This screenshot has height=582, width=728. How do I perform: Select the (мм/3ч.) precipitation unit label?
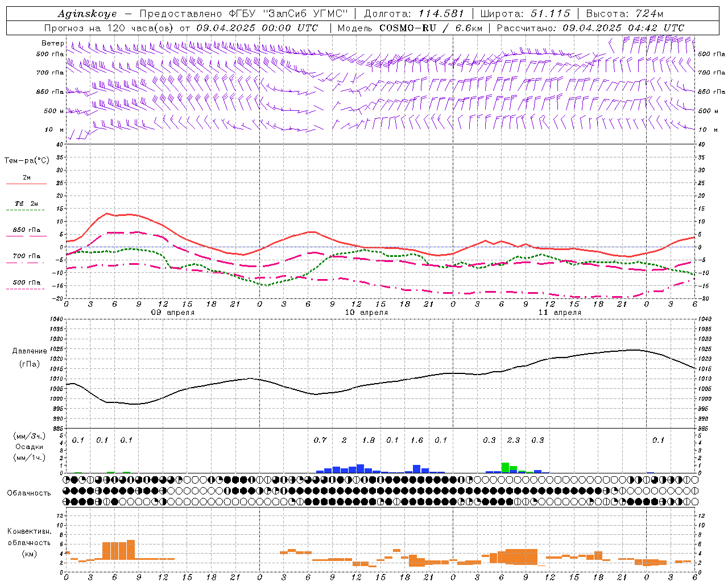click(28, 436)
